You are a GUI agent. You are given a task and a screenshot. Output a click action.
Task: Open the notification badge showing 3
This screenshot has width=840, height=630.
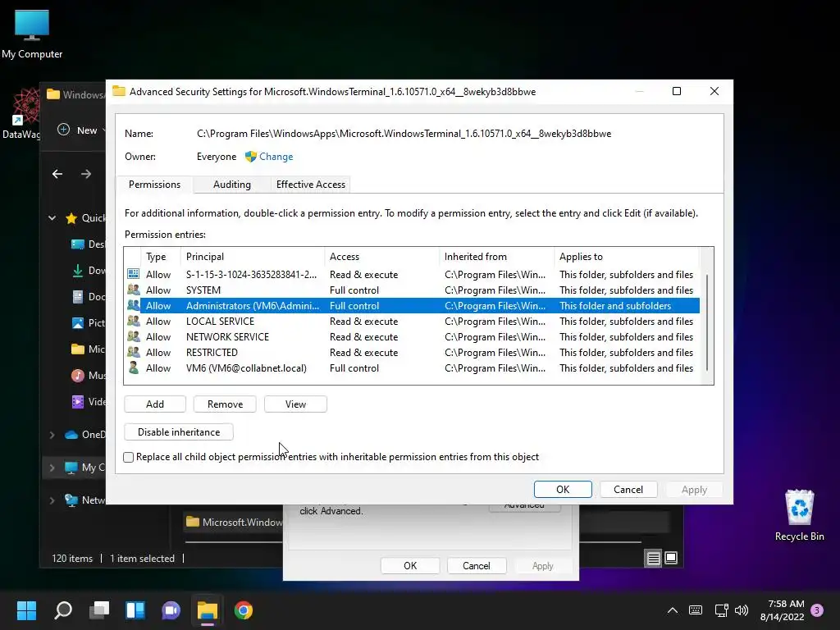[817, 610]
